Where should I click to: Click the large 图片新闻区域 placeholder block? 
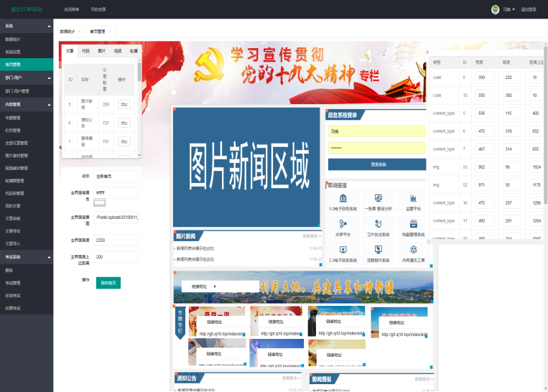tap(246, 167)
